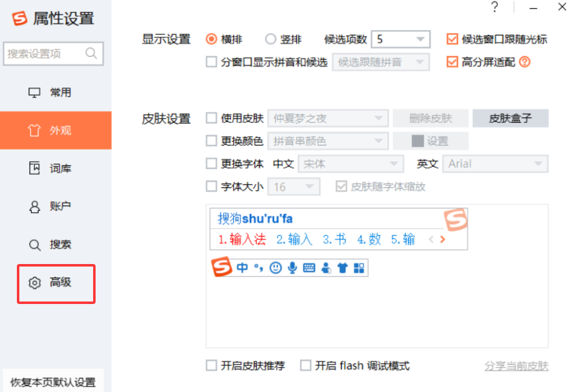Enable the 使用皮肤 checkbox
Image resolution: width=573 pixels, height=392 pixels.
point(211,118)
